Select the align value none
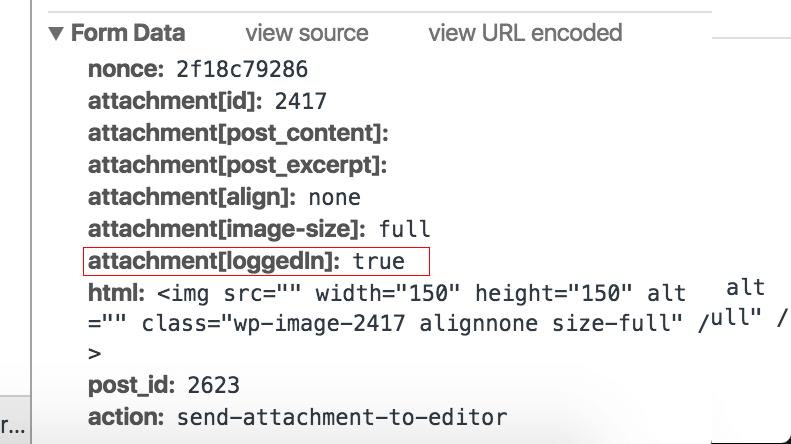The width and height of the screenshot is (791, 444). click(x=334, y=197)
